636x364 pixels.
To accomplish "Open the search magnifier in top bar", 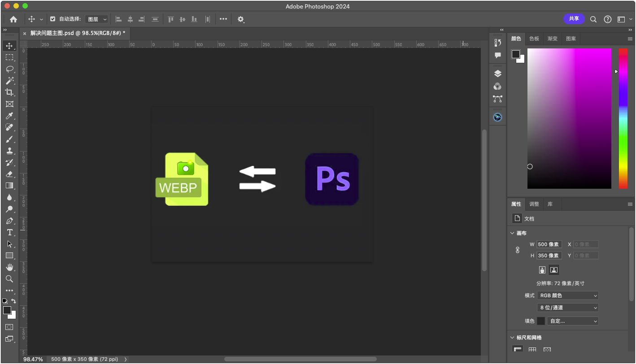I will [x=593, y=19].
